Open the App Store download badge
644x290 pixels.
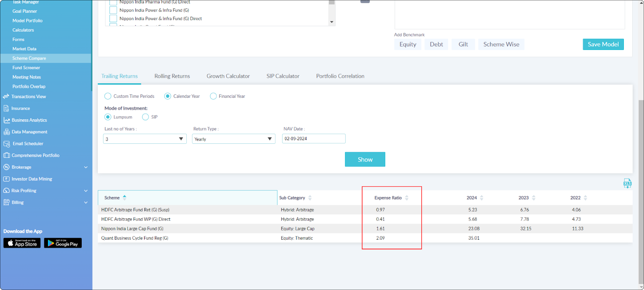(22, 243)
